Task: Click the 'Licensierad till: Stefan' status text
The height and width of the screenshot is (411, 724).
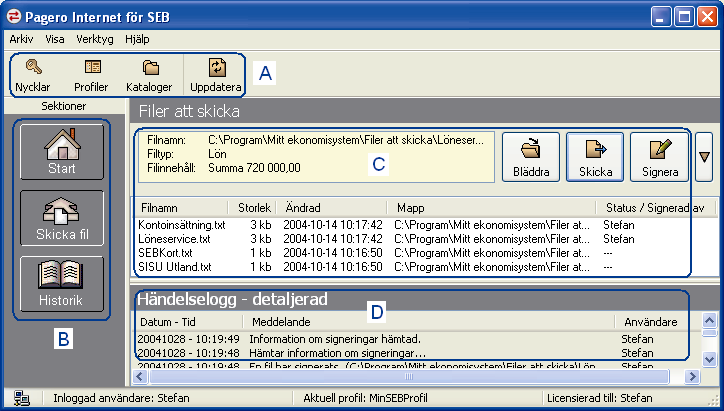Action: (x=600, y=398)
